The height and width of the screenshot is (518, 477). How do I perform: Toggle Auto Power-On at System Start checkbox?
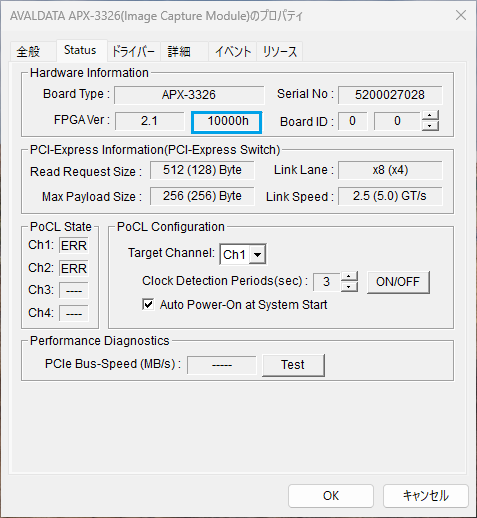pos(148,305)
